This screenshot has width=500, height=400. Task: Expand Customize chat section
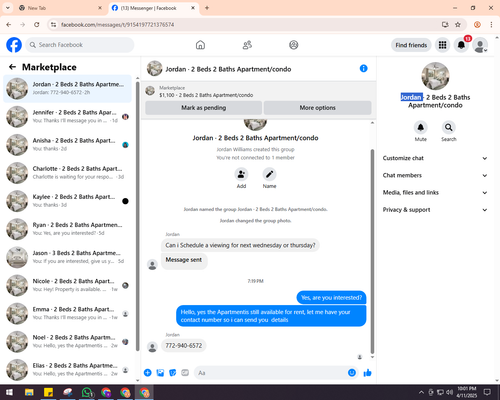coord(435,158)
